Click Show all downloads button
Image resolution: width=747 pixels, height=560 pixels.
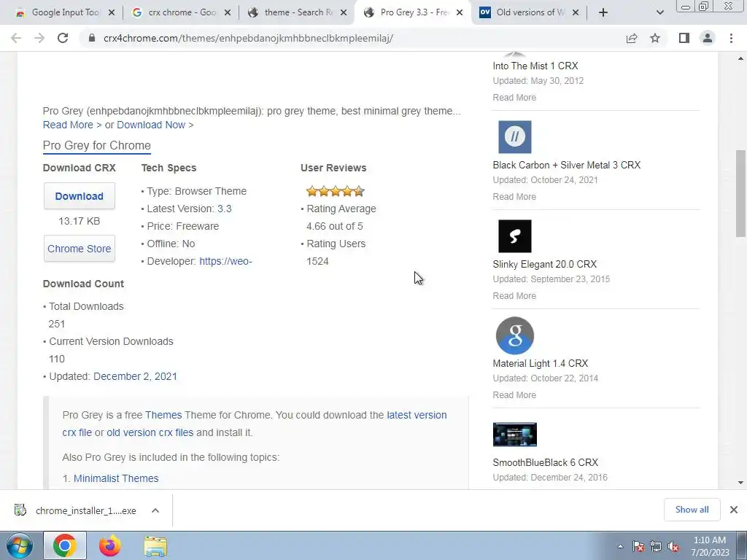point(692,510)
